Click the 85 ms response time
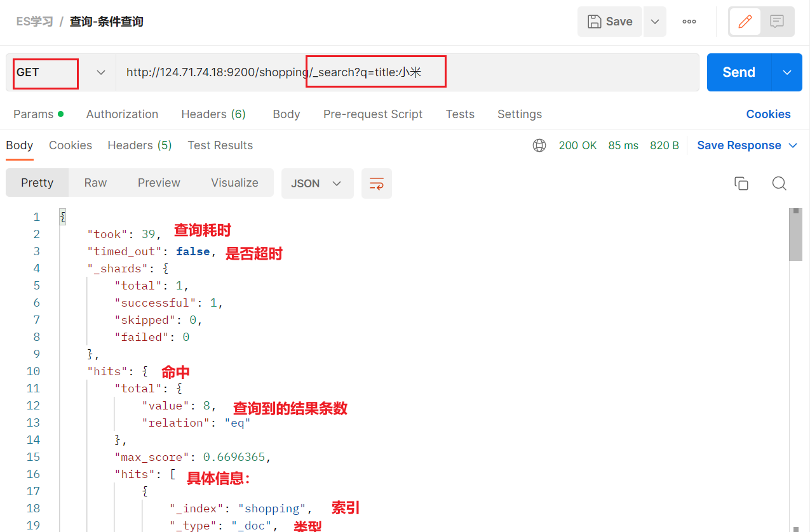Image resolution: width=810 pixels, height=532 pixels. pyautogui.click(x=623, y=145)
